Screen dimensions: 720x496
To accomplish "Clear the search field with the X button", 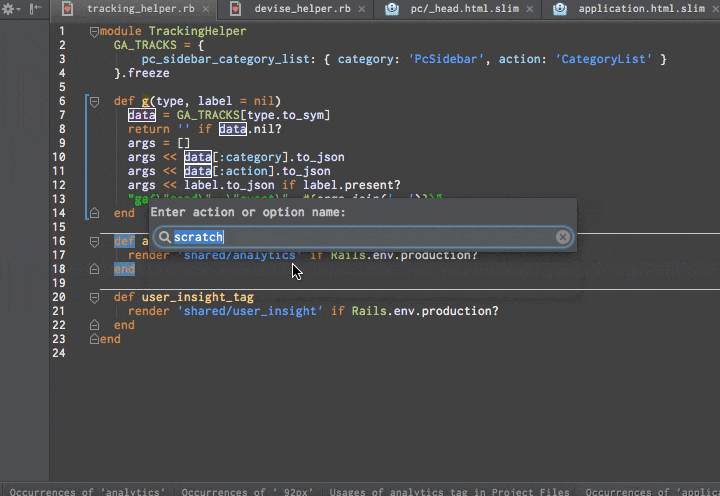I will click(562, 237).
